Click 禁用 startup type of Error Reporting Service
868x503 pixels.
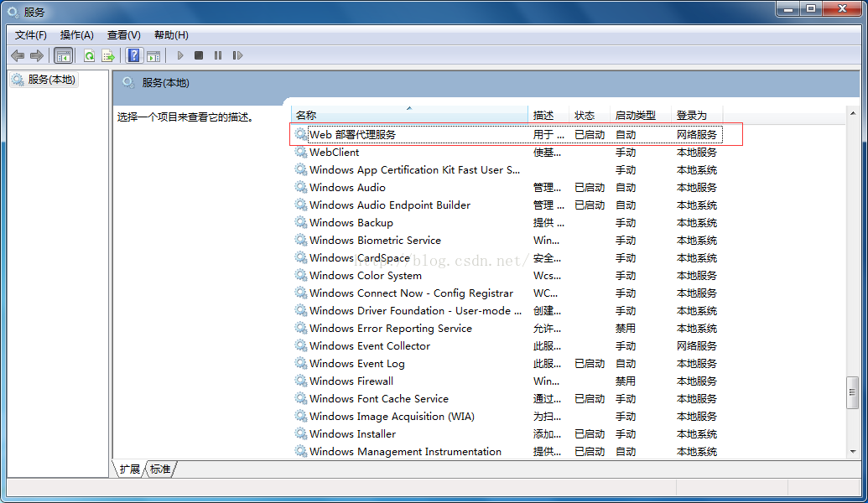click(x=626, y=328)
